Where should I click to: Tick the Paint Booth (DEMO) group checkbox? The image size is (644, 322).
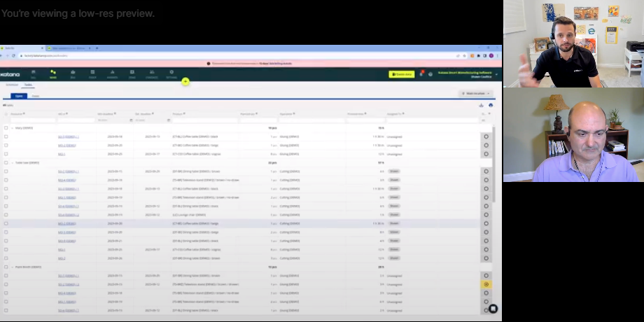coord(6,267)
